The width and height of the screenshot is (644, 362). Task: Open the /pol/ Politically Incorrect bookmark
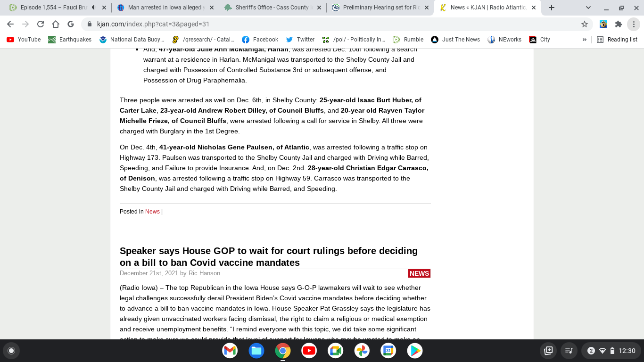pos(354,40)
